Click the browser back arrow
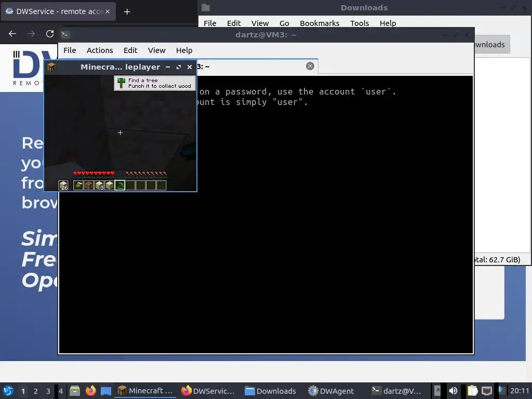 point(12,34)
